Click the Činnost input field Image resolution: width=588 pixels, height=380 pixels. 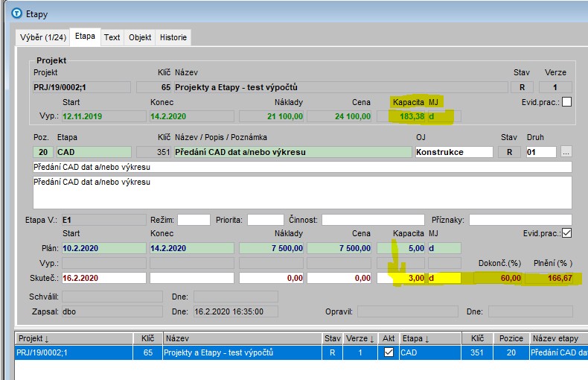tap(373, 220)
